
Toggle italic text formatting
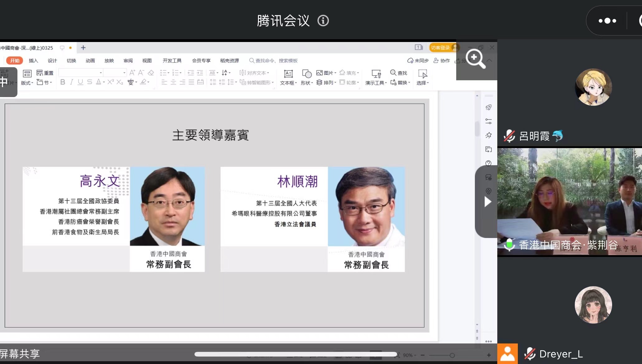72,82
